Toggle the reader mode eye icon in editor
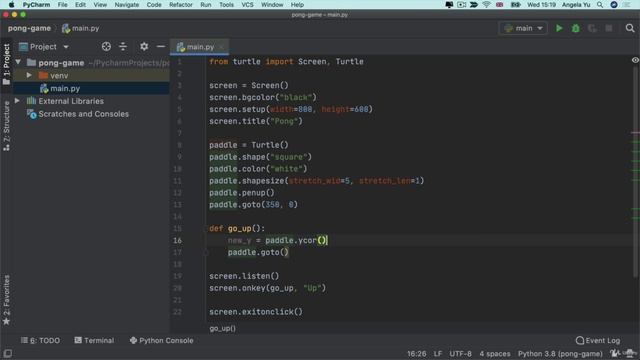 [635, 60]
